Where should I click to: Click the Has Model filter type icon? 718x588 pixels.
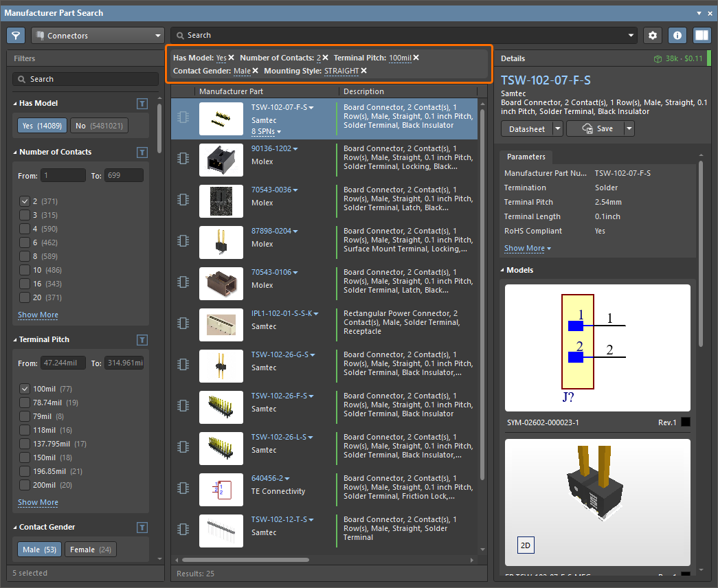[142, 104]
